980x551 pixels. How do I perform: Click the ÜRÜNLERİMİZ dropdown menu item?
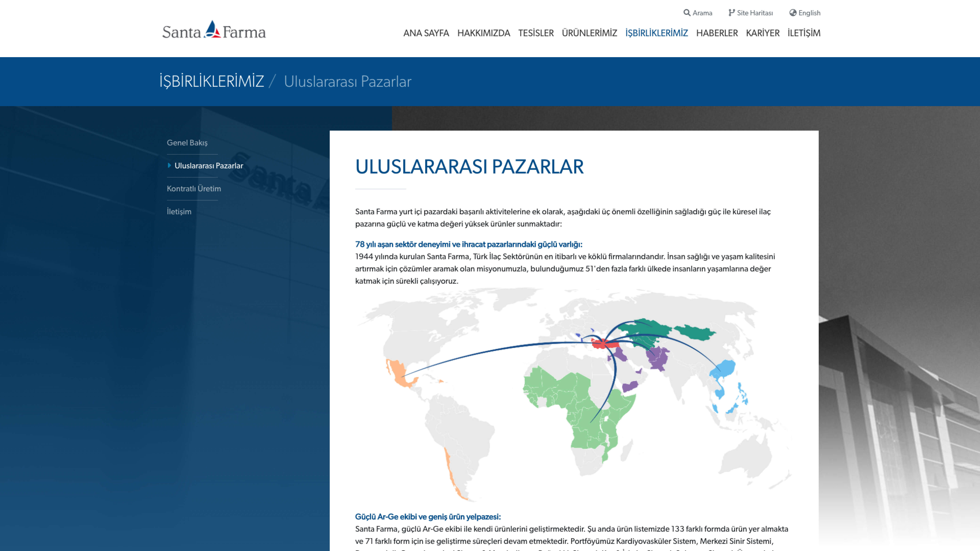point(589,33)
